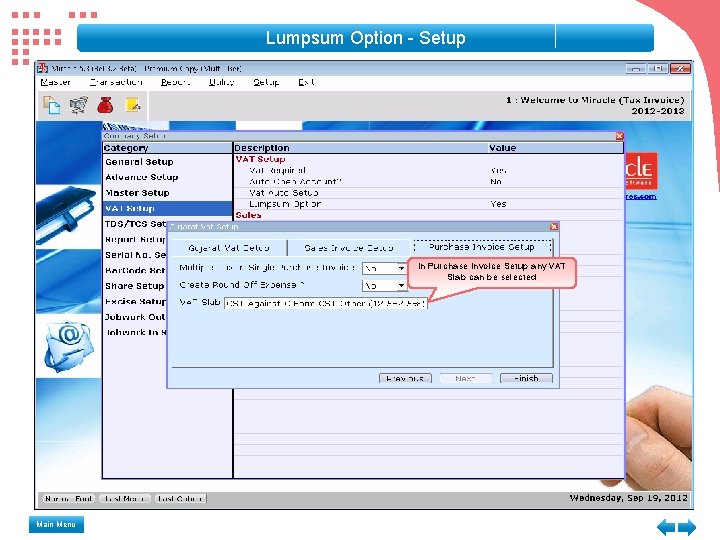Image resolution: width=720 pixels, height=540 pixels.
Task: Select General Setup category
Action: pyautogui.click(x=168, y=162)
